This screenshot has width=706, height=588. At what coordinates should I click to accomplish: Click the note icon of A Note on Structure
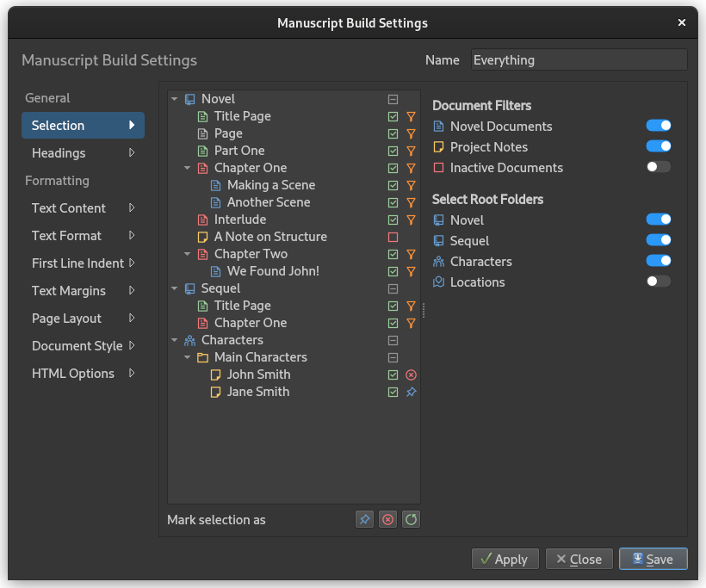pos(202,237)
